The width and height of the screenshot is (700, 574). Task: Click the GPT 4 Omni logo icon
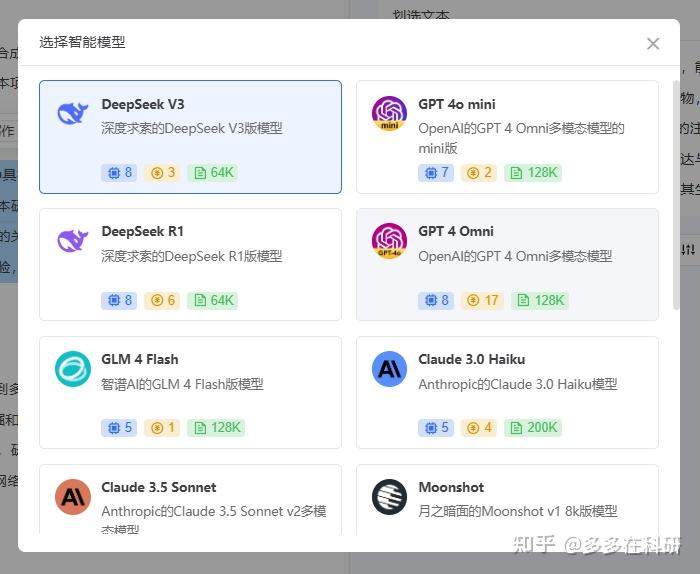389,240
